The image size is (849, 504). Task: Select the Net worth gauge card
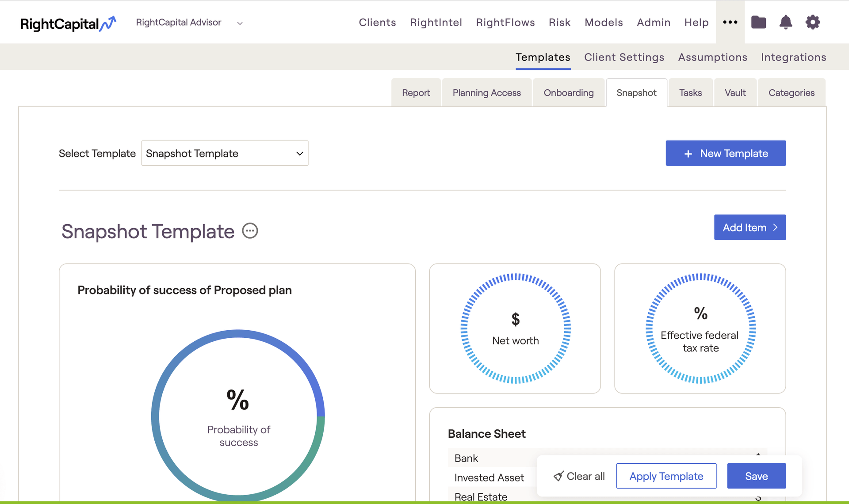pyautogui.click(x=515, y=328)
